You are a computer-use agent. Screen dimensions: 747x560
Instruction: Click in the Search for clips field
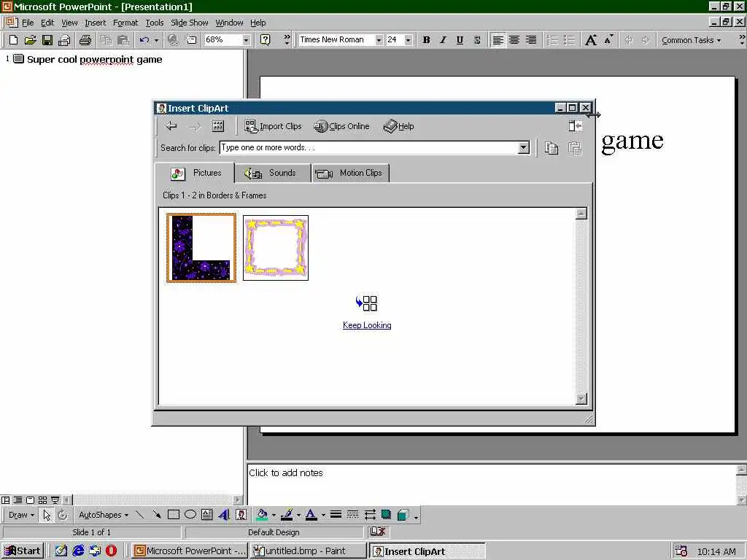[368, 147]
